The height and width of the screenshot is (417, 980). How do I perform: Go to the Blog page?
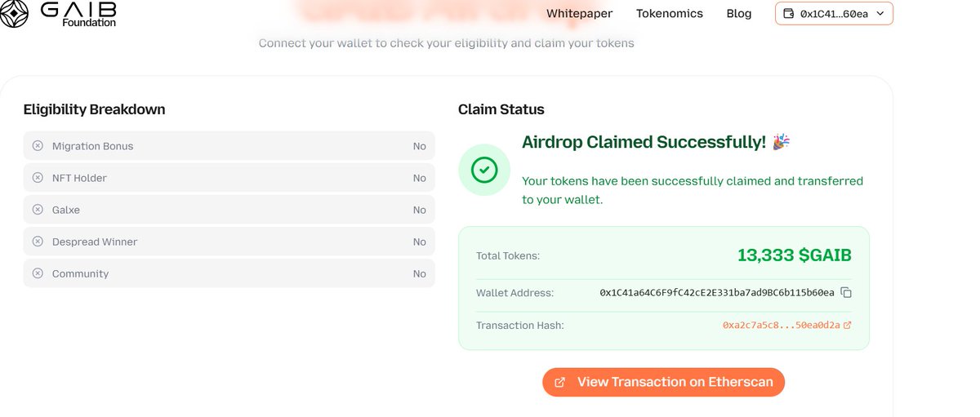(x=738, y=14)
